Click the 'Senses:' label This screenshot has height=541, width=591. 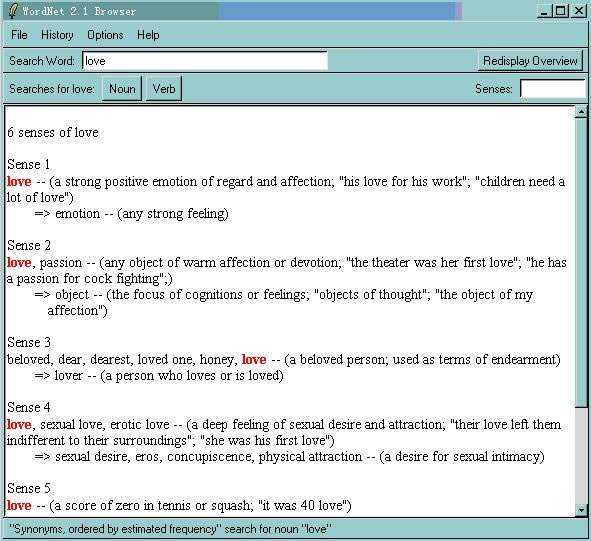click(x=494, y=89)
